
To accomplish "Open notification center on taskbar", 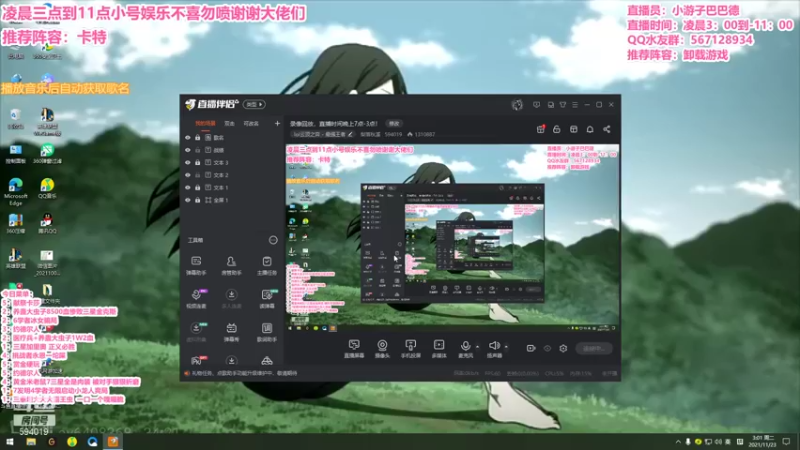I will pos(786,442).
